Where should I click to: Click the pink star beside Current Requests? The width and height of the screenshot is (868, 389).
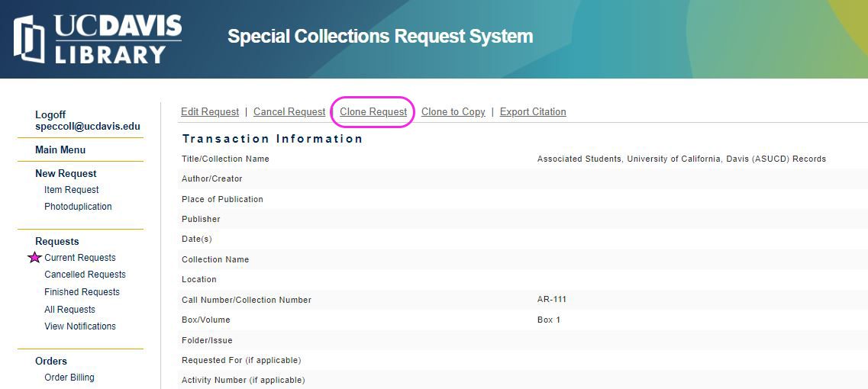coord(34,258)
